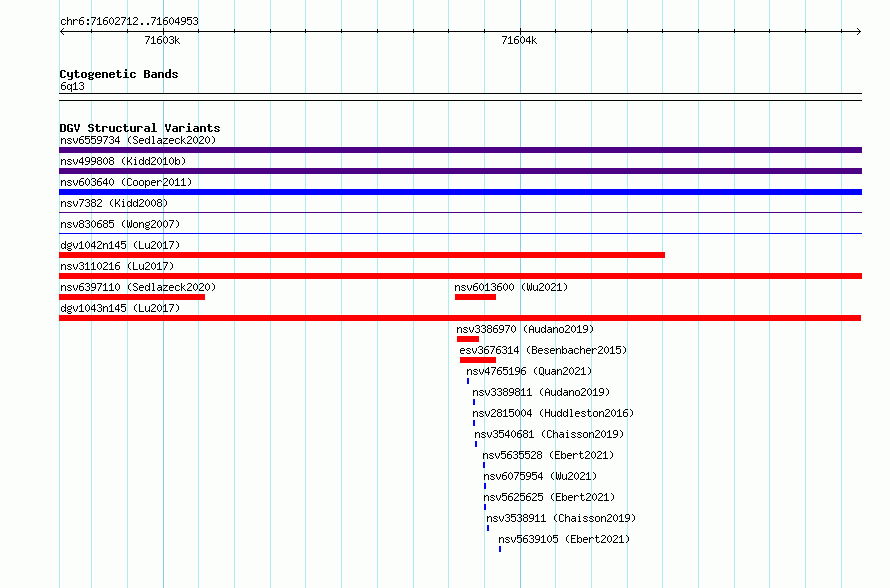Open nsv3386970 (Audano2019) variant
890x588 pixels.
tap(525, 329)
